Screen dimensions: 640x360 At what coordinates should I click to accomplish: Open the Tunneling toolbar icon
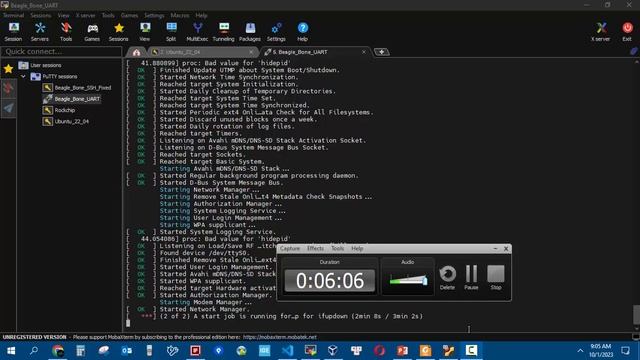pos(224,32)
